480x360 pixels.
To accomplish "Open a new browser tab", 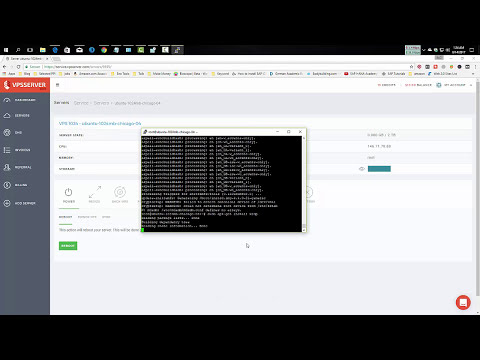I will (57, 59).
